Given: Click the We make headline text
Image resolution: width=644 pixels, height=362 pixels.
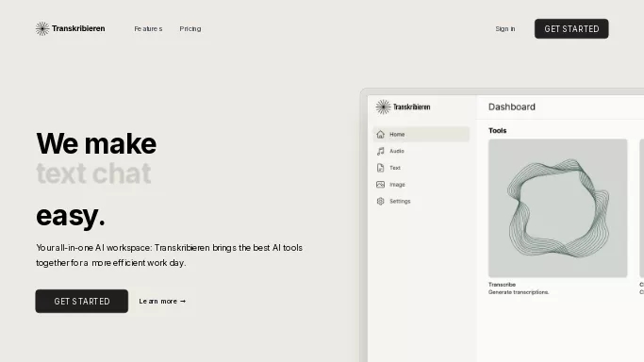Looking at the screenshot, I should (x=96, y=143).
